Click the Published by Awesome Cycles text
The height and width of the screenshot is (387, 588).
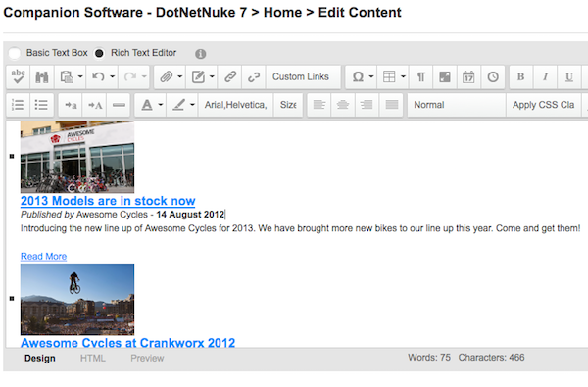point(84,215)
